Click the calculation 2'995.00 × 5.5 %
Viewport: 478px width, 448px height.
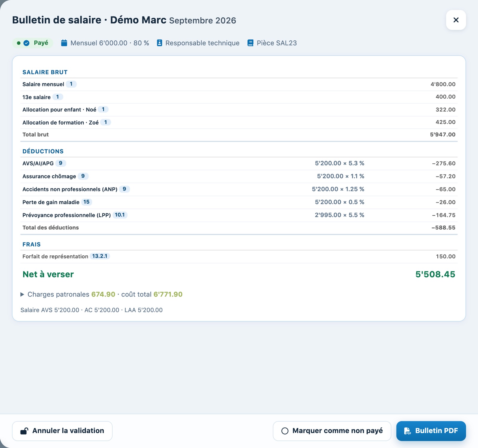(340, 215)
